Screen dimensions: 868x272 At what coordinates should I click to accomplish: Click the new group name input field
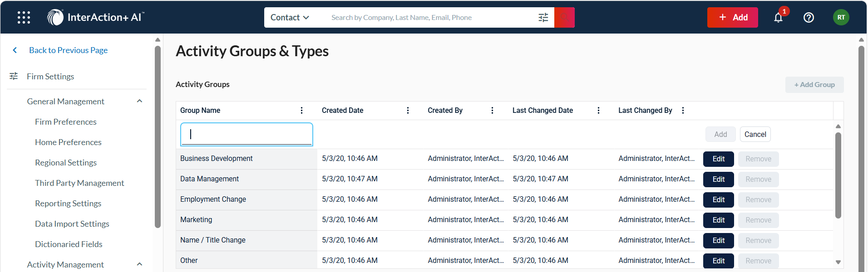click(x=247, y=134)
